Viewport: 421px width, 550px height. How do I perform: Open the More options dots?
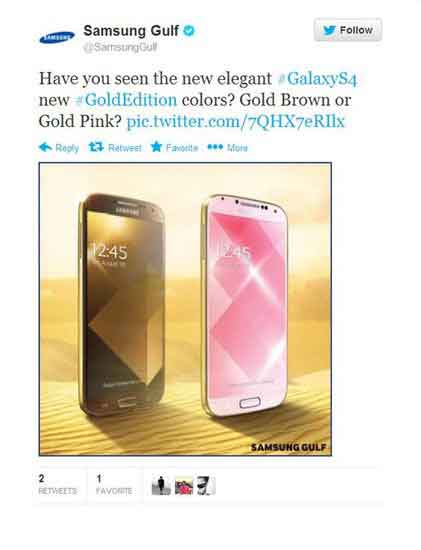[x=215, y=147]
